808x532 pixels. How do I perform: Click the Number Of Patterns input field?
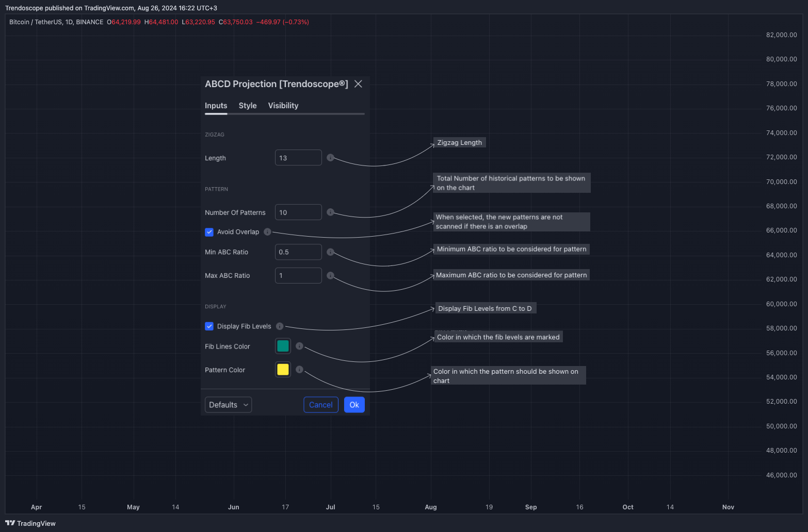click(x=298, y=212)
